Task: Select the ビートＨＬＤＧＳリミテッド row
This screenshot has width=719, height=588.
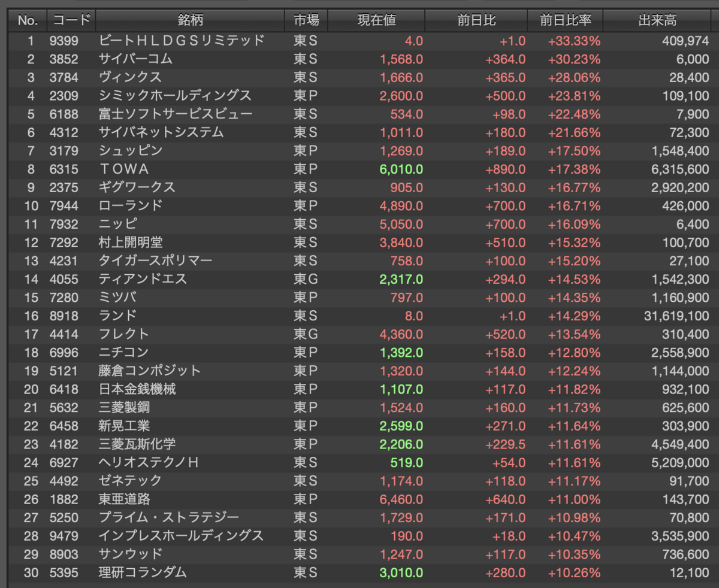Action: (359, 41)
